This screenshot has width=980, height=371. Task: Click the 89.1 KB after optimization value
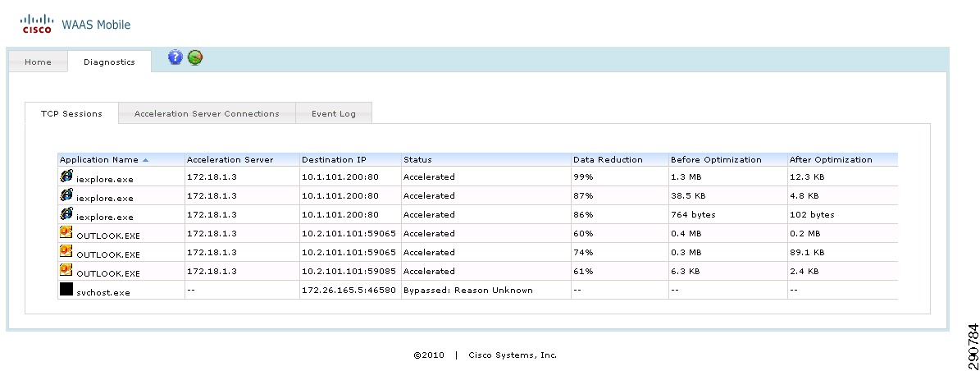[x=807, y=252]
